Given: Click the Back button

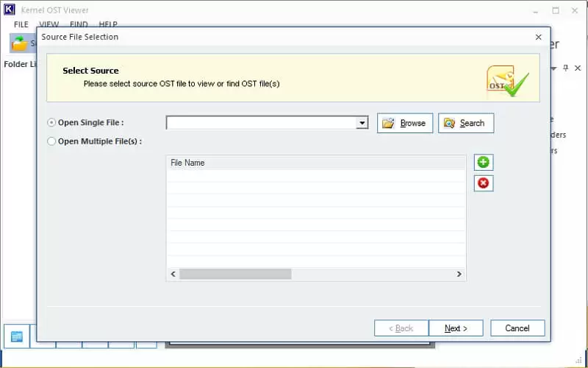Looking at the screenshot, I should (401, 328).
